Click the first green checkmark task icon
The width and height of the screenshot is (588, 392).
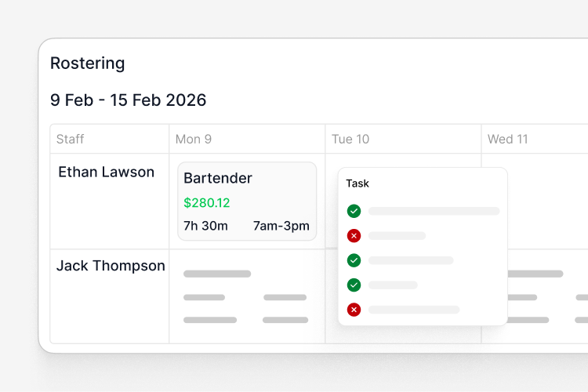point(354,211)
